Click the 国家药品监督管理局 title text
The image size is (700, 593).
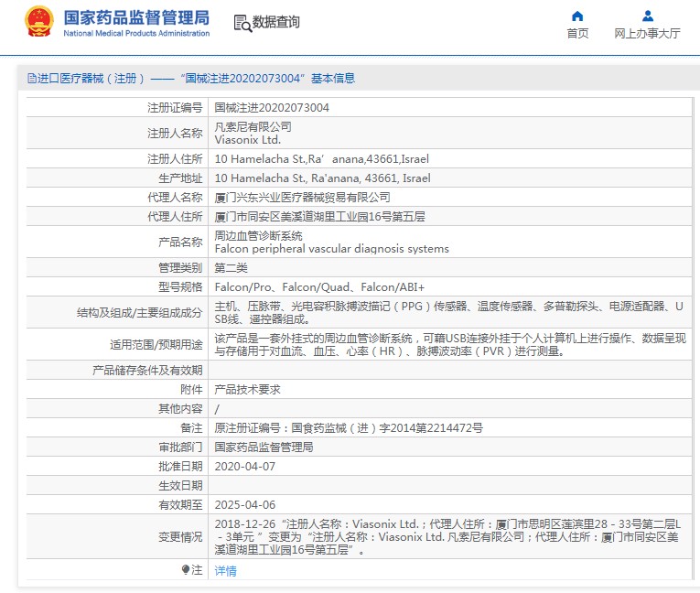point(136,17)
